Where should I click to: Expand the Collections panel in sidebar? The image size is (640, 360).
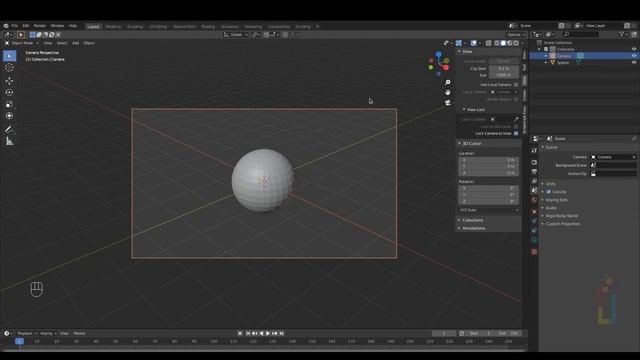coord(472,220)
